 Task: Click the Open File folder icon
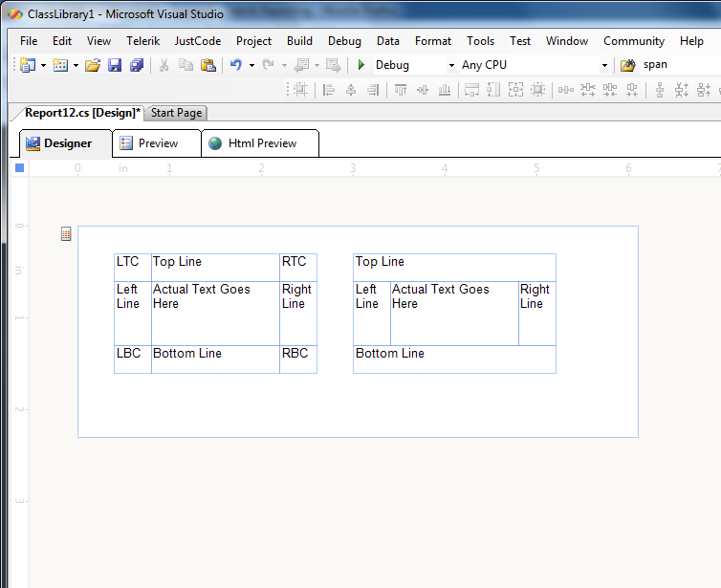93,65
